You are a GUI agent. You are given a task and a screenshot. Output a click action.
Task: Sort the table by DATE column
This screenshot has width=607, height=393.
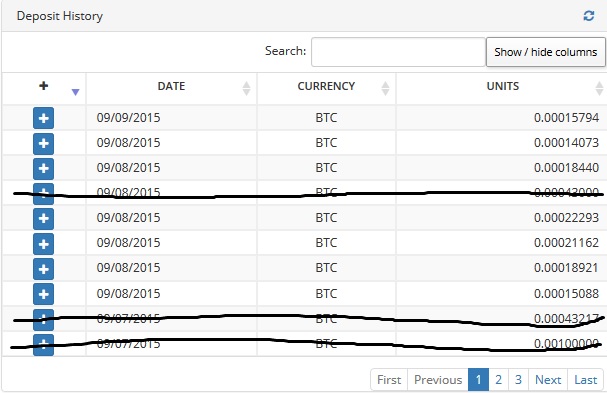tap(171, 88)
